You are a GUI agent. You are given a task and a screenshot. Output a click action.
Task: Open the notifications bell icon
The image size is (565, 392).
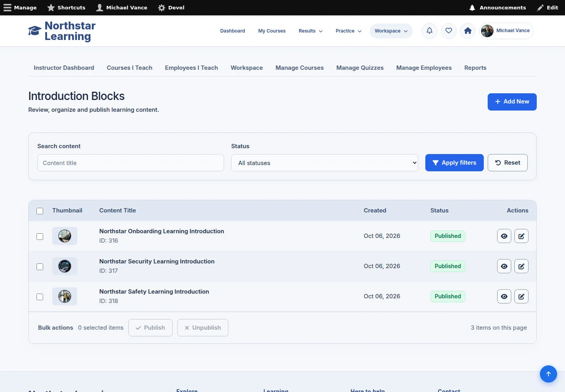(430, 31)
